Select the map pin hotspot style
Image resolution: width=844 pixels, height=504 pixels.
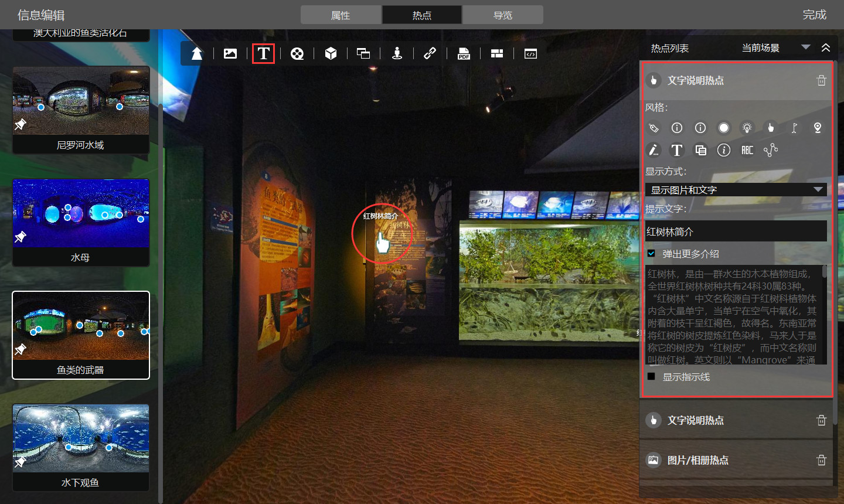[818, 128]
